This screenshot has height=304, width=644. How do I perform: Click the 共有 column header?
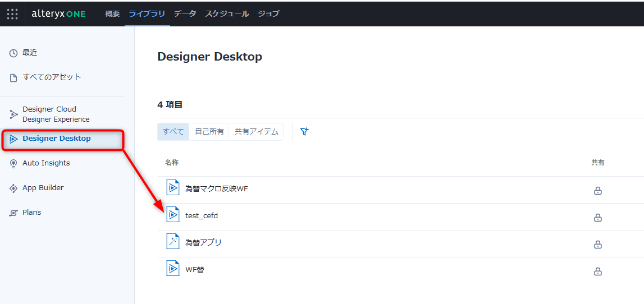[x=597, y=163]
